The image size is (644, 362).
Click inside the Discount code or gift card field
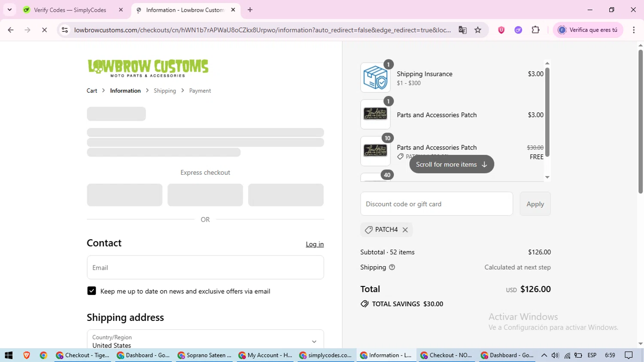(x=437, y=204)
